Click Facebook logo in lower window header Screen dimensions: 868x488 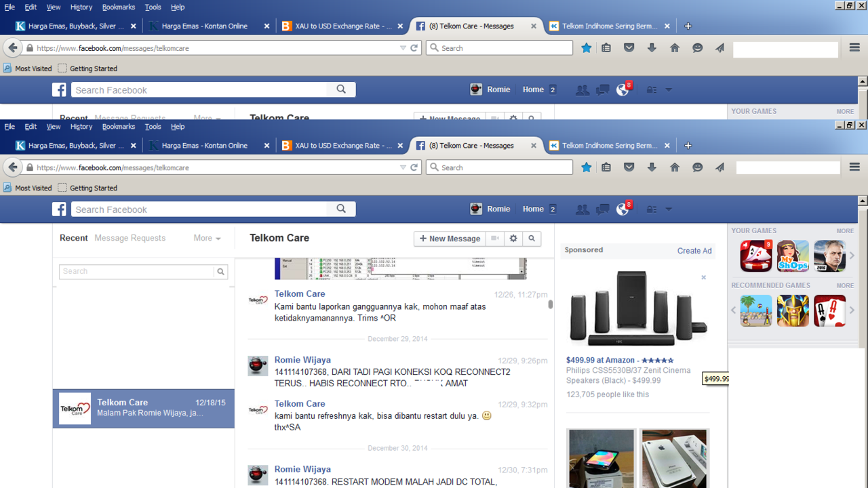60,209
